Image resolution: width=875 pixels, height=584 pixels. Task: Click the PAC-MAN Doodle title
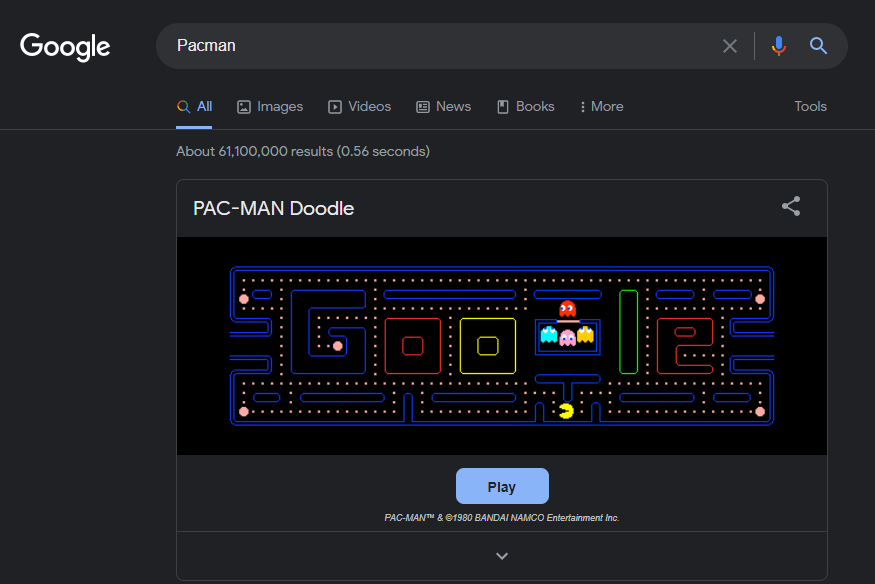pos(273,209)
